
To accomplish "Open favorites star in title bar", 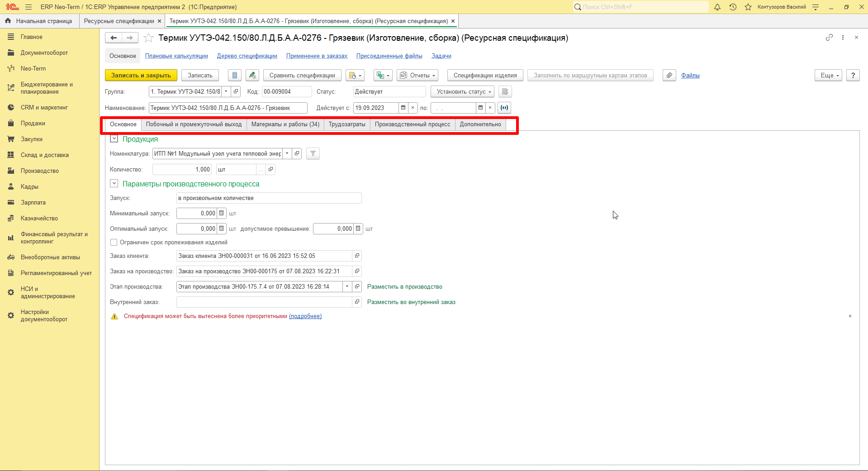I will (x=748, y=7).
